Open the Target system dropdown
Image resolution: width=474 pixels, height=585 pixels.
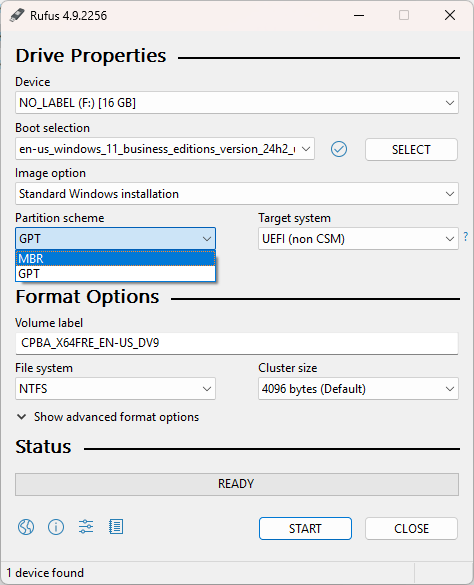[358, 238]
